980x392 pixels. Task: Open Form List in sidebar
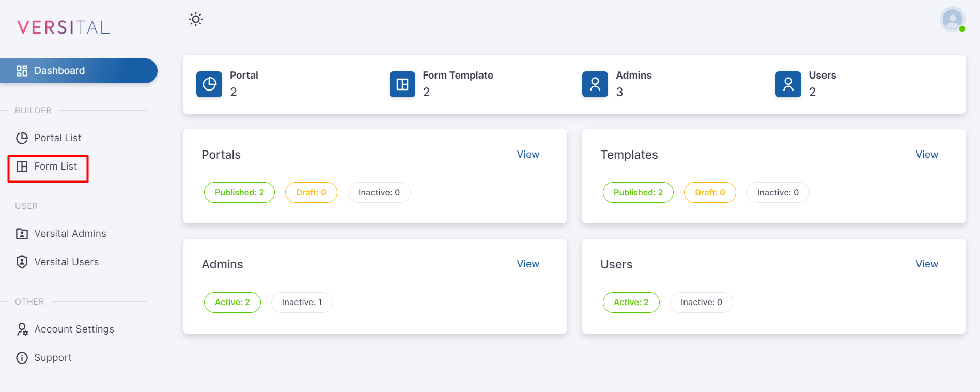(x=55, y=167)
